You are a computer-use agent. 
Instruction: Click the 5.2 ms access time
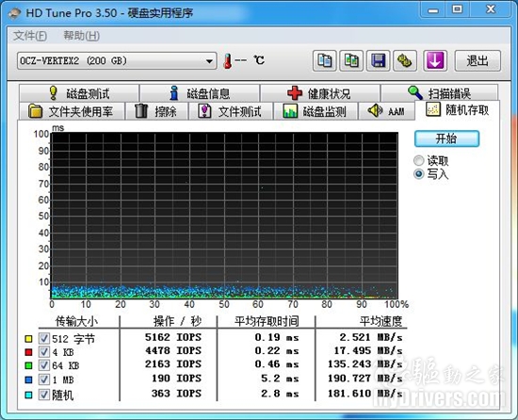[x=280, y=379]
